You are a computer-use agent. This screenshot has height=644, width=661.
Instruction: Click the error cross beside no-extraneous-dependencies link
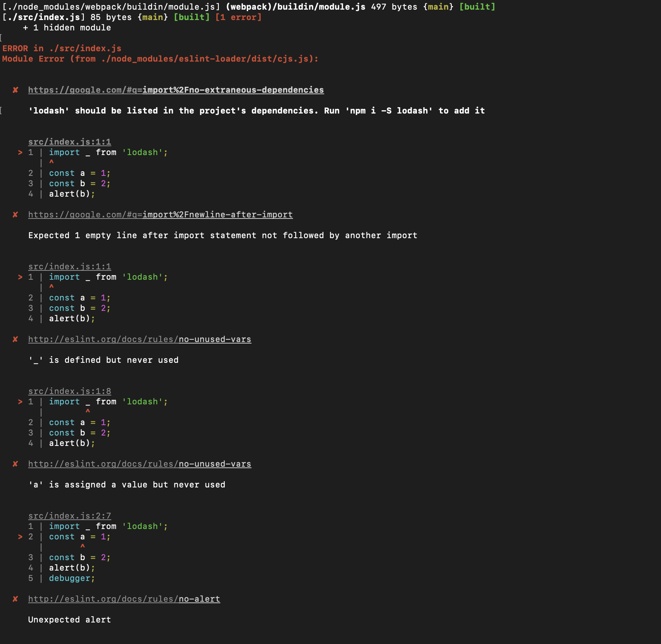[x=15, y=90]
